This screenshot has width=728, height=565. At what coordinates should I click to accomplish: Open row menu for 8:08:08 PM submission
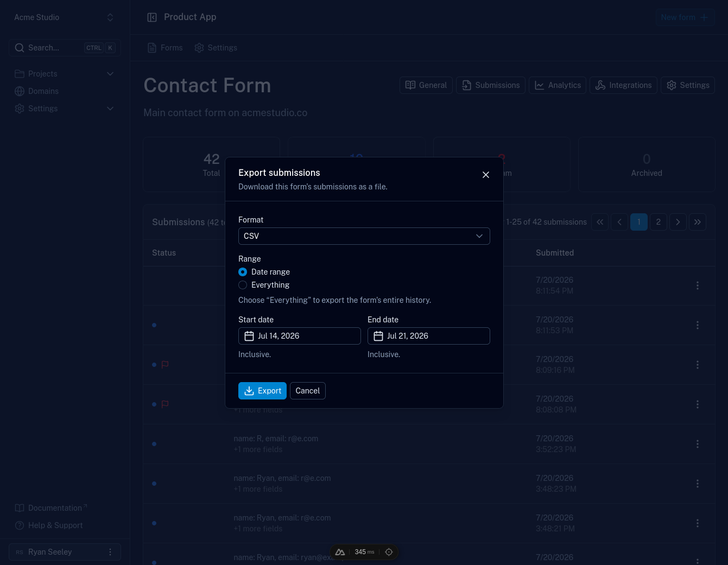point(698,404)
